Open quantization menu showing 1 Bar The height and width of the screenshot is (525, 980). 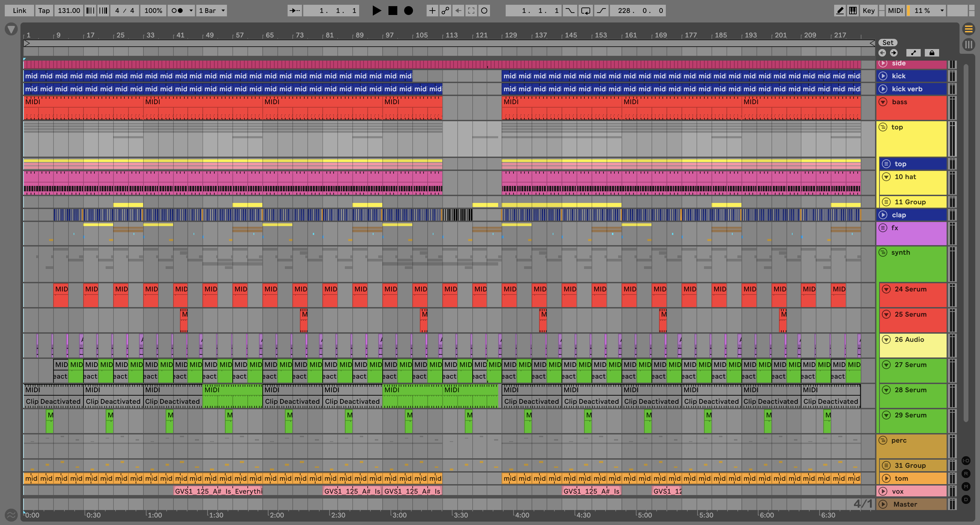(212, 11)
